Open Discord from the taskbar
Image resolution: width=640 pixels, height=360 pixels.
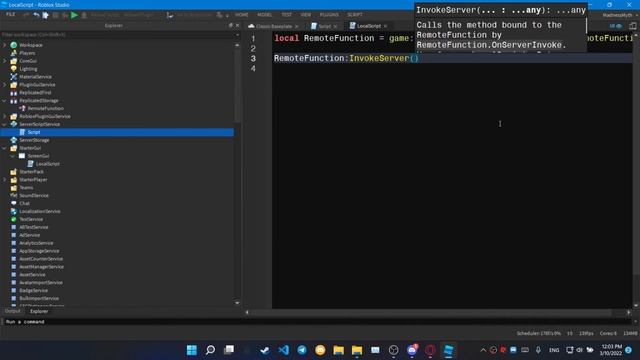point(412,350)
